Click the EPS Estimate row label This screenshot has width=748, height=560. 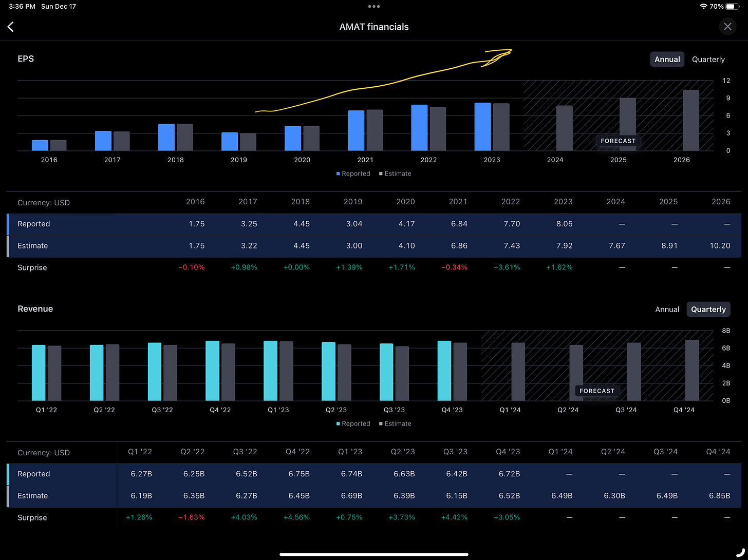[x=33, y=246]
